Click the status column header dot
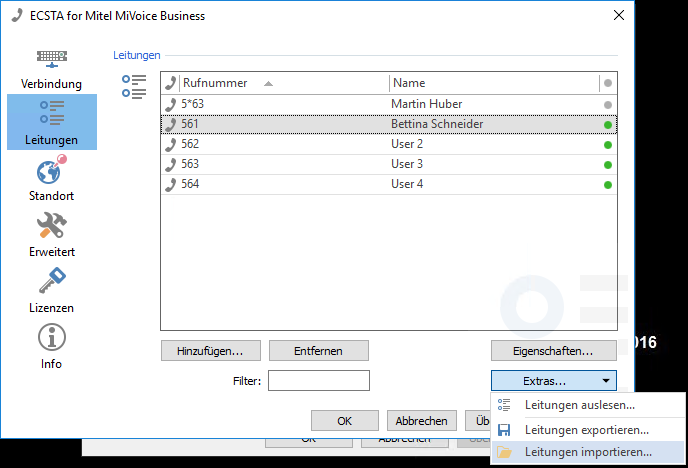 pos(607,84)
